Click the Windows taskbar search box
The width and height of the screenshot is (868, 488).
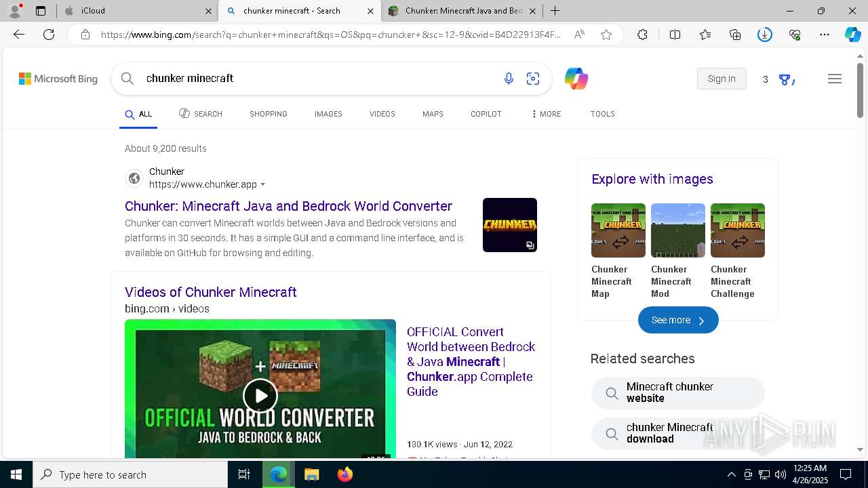[130, 474]
